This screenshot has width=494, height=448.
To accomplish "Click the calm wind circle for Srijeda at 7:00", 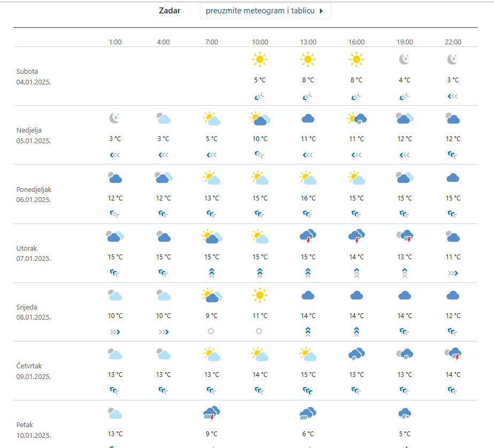I will coord(211,331).
